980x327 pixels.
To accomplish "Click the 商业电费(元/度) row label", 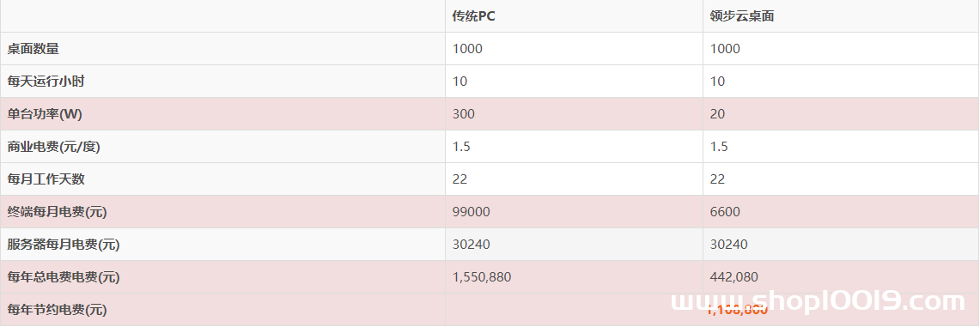I will pyautogui.click(x=54, y=147).
